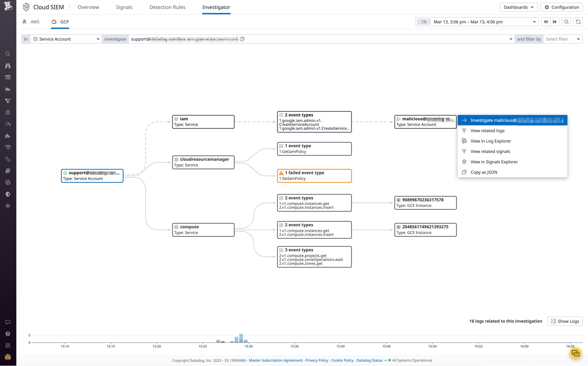Select the Integrations puzzle-piece icon
Image resolution: width=588 pixels, height=366 pixels.
pyautogui.click(x=8, y=136)
